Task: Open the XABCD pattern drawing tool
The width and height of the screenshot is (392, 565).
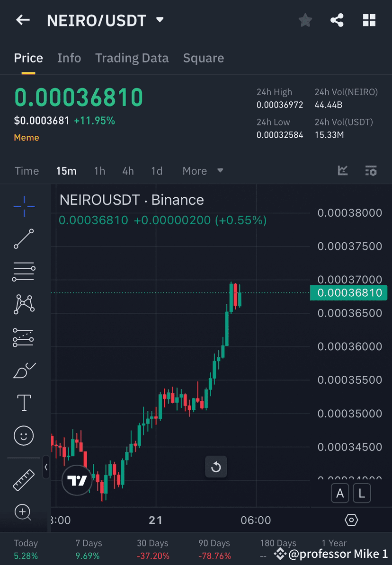Action: pos(24,304)
